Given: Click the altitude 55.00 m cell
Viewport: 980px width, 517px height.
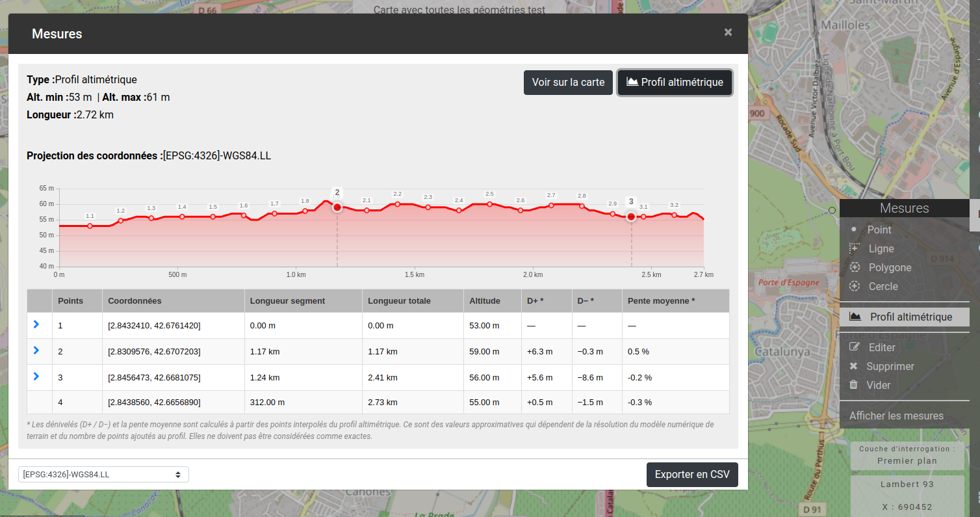Looking at the screenshot, I should click(493, 403).
